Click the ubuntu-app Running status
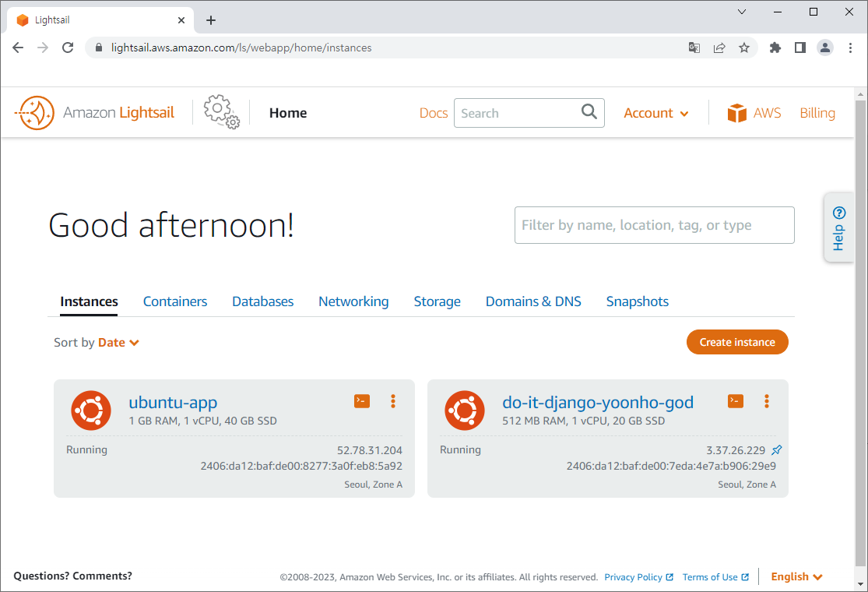This screenshot has height=592, width=868. (86, 449)
